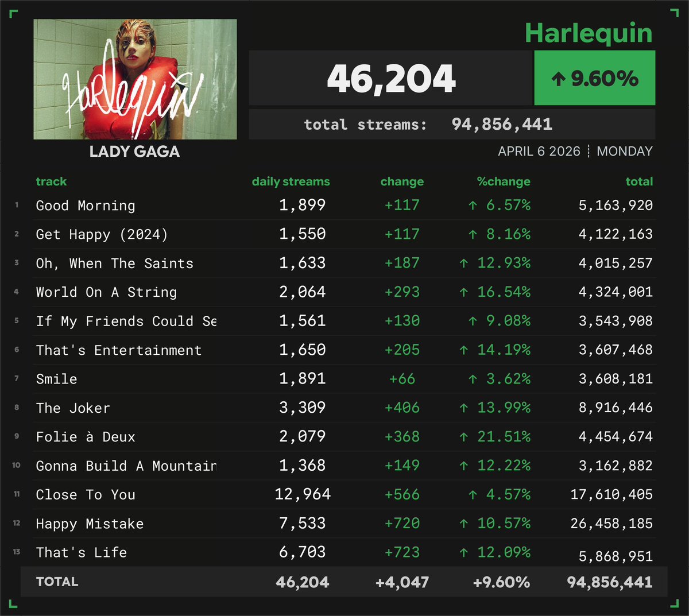Select the Good Morning track name
Screen dimensions: 689x616
[x=86, y=206]
